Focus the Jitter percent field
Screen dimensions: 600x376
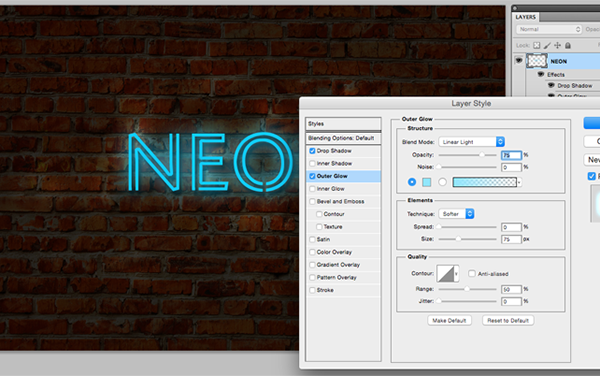pos(512,301)
